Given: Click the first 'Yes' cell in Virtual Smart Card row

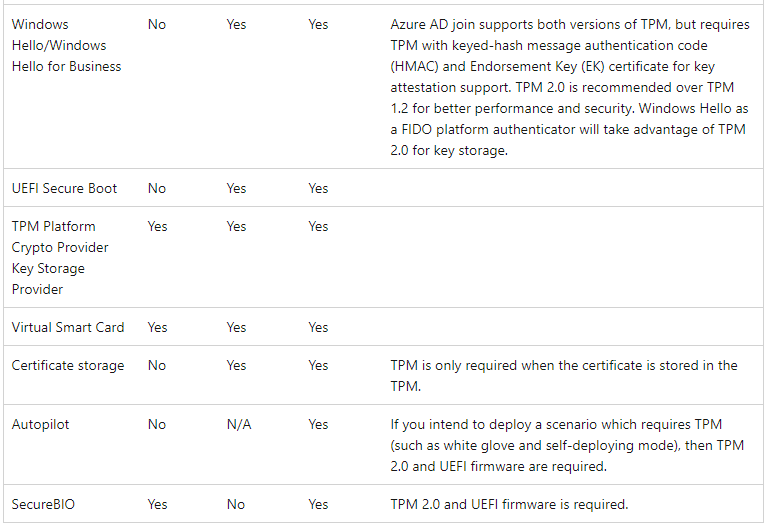Looking at the screenshot, I should 157,327.
